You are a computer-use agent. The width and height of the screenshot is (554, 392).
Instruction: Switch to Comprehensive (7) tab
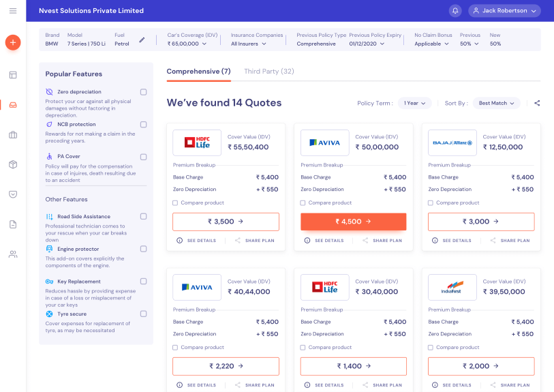198,72
